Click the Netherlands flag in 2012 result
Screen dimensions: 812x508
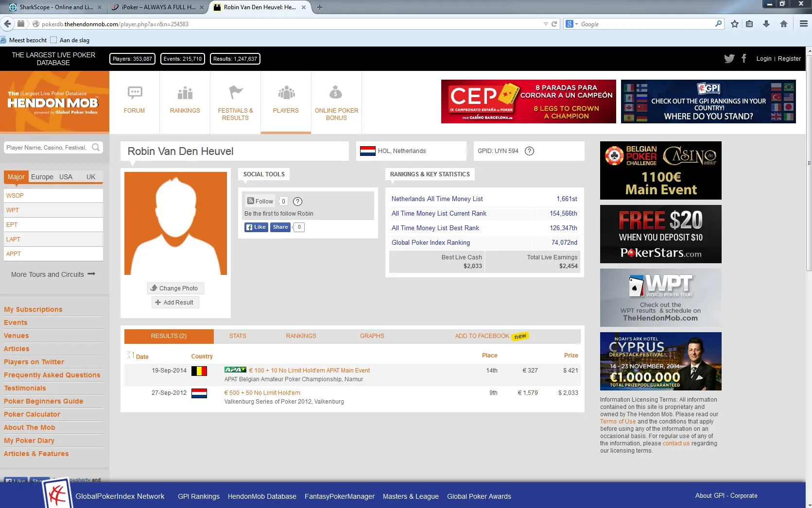[199, 393]
